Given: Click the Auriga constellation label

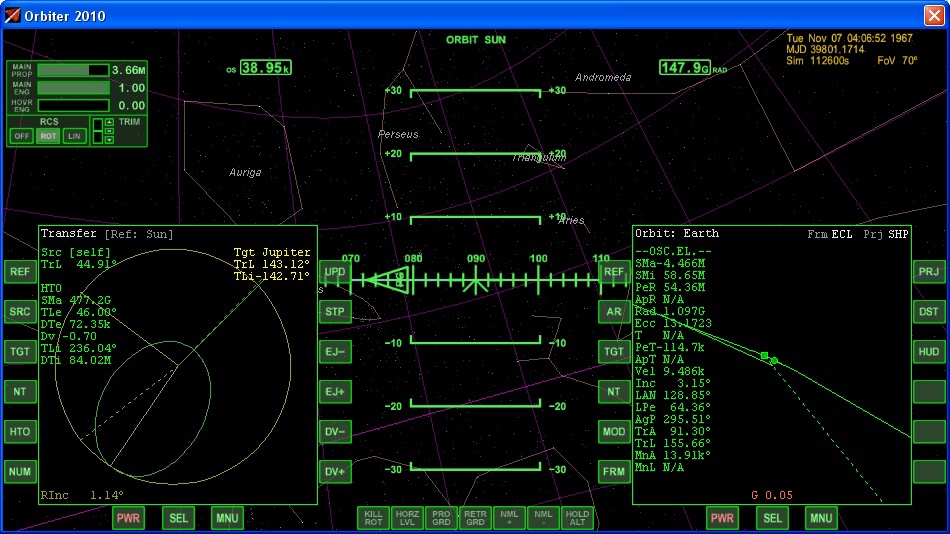Looking at the screenshot, I should tap(245, 172).
